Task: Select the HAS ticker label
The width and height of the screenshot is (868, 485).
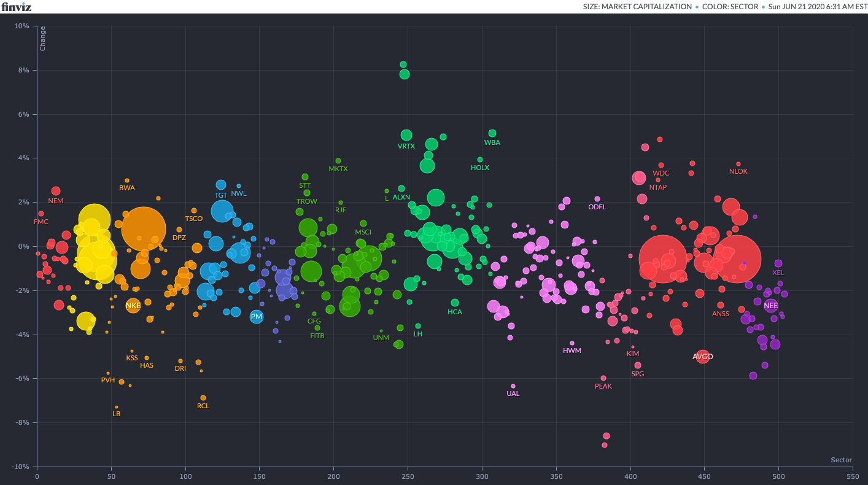Action: tap(147, 365)
